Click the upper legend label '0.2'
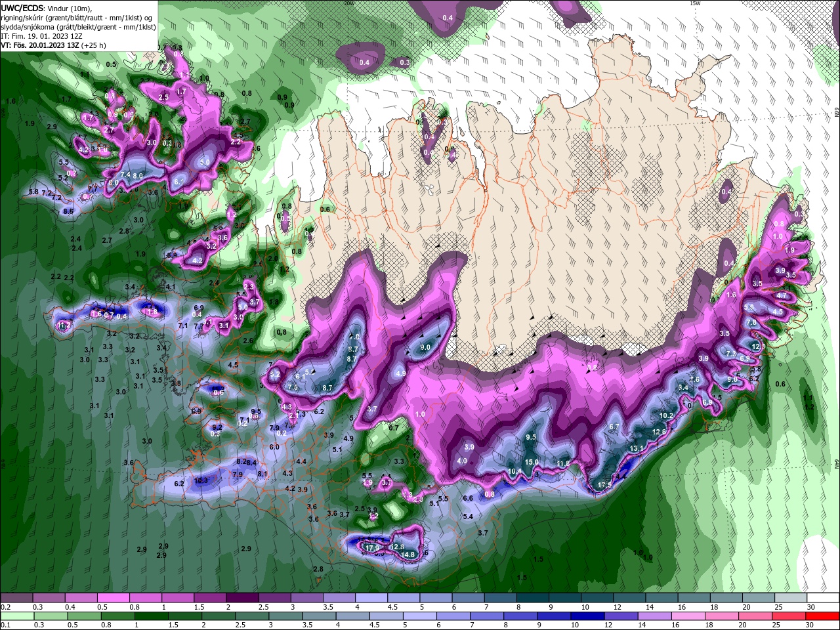Image resolution: width=840 pixels, height=630 pixels. (x=5, y=608)
